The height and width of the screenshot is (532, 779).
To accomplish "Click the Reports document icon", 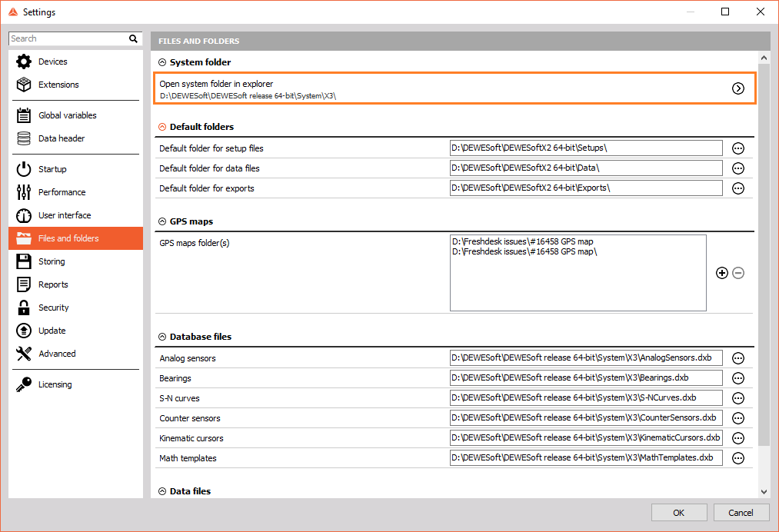I will coord(24,284).
